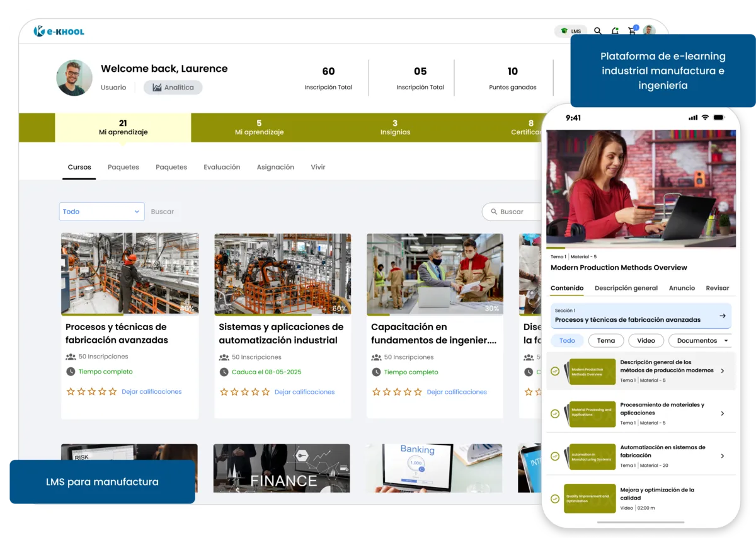The width and height of the screenshot is (756, 538).
Task: Click Dejar calificaciones for industrial automation course
Action: tap(304, 391)
